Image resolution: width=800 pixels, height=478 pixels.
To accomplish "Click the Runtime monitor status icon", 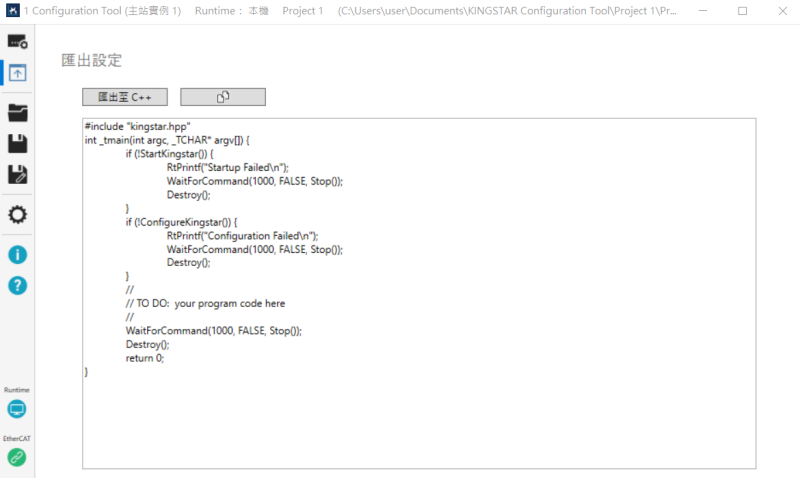I will coord(17,409).
